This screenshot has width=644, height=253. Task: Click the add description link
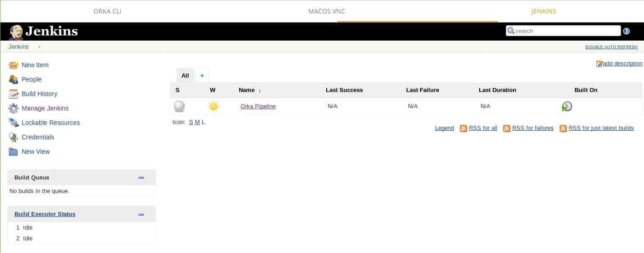(623, 64)
